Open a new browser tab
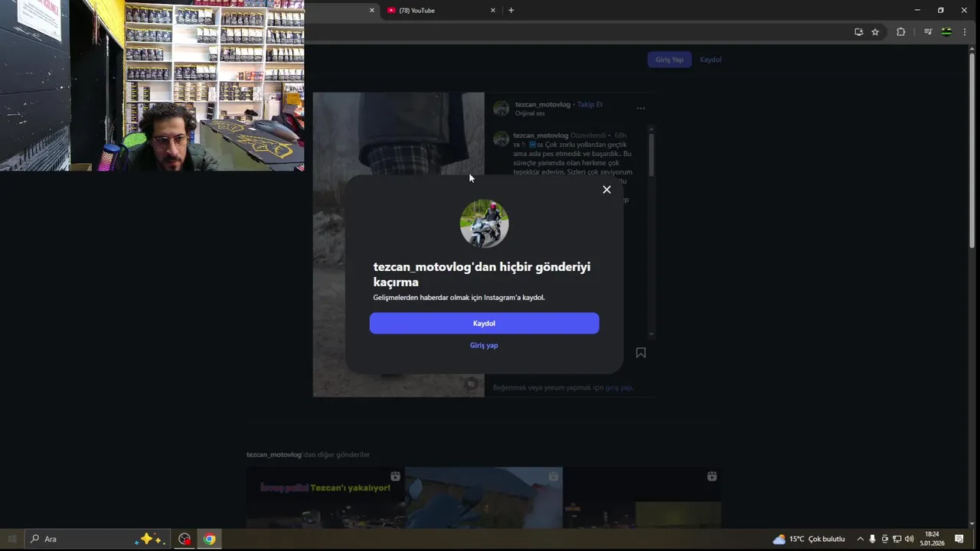 [x=511, y=11]
